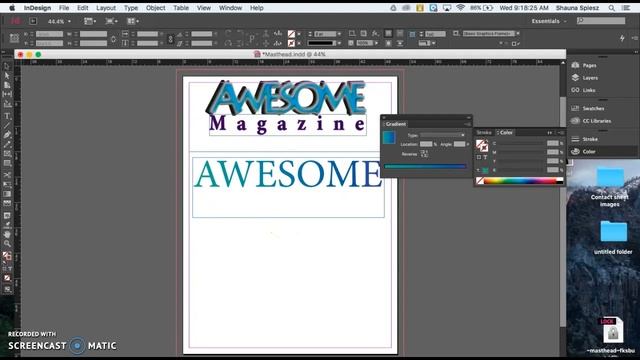Open CC Libraries panel in dock
640x360 pixels.
pos(591,121)
